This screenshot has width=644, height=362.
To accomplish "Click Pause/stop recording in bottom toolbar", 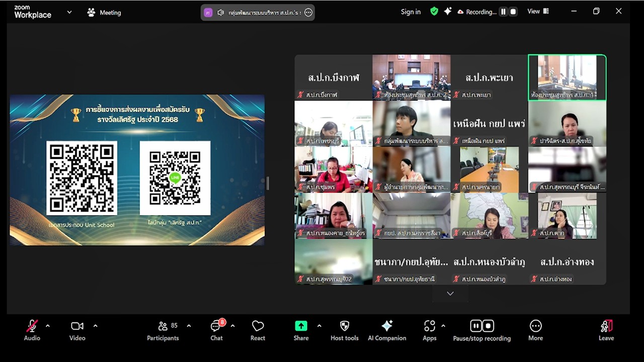I will 482,330.
